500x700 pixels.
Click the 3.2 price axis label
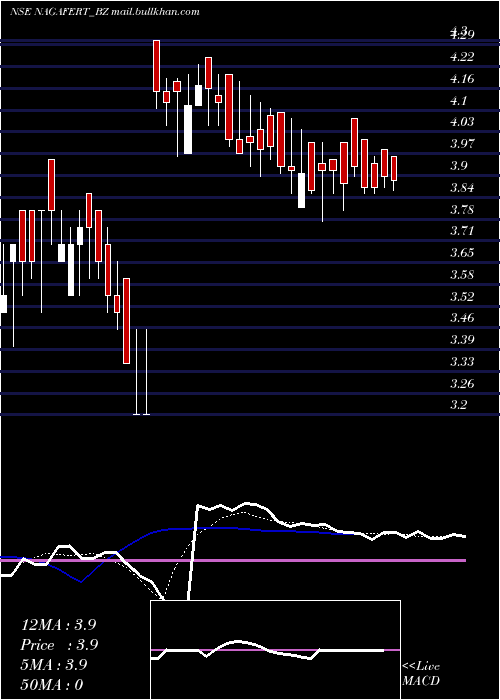tap(458, 405)
